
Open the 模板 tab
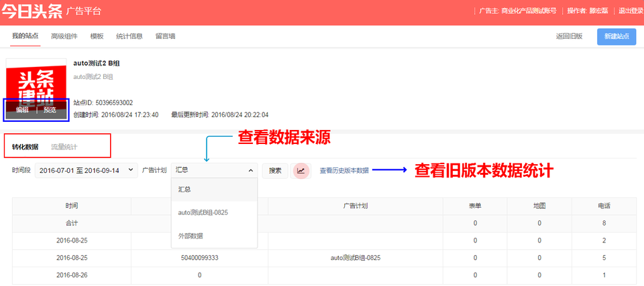[x=97, y=36]
